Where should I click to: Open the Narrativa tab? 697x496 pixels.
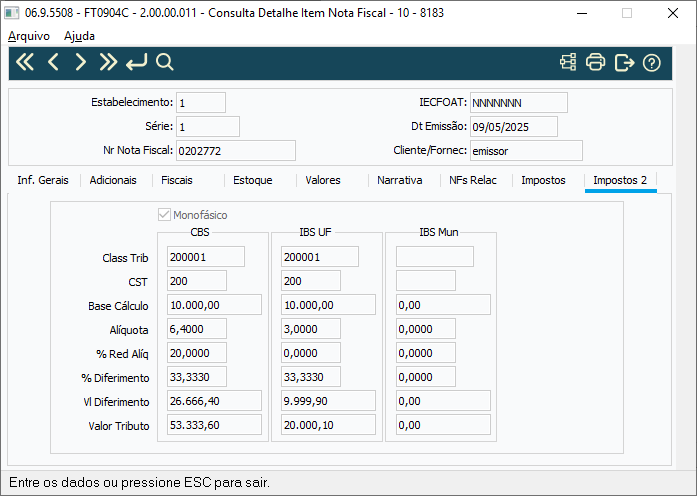coord(400,180)
